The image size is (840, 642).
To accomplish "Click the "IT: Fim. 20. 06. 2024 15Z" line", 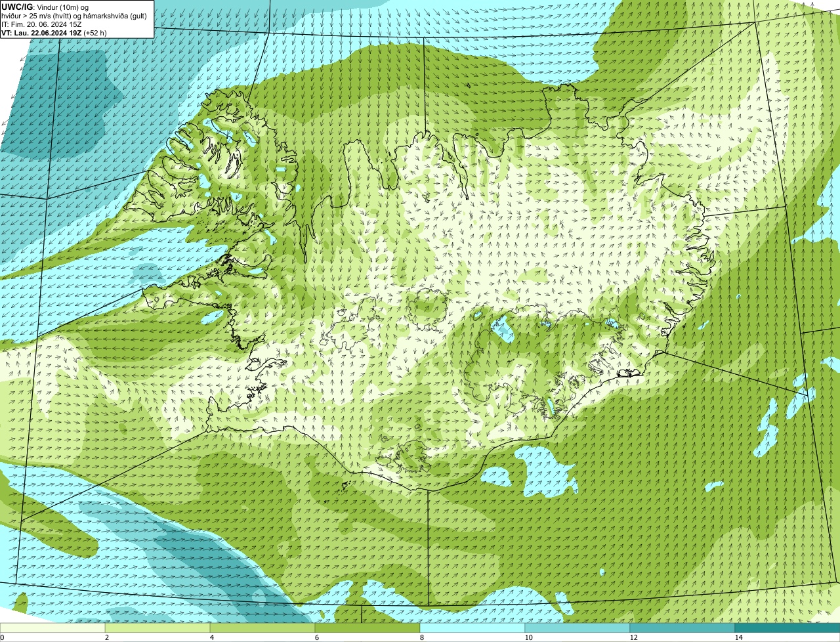I will tap(41, 24).
